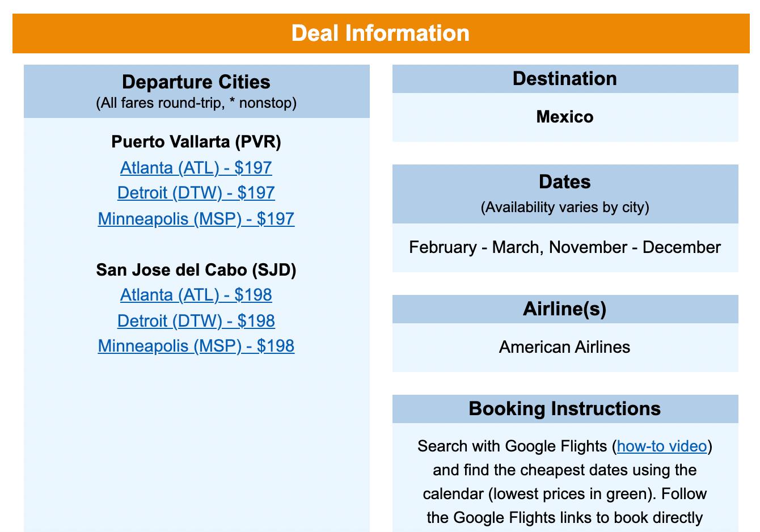The image size is (760, 532).
Task: Open Minneapolis (MSP) - $197 fare link
Action: click(196, 219)
